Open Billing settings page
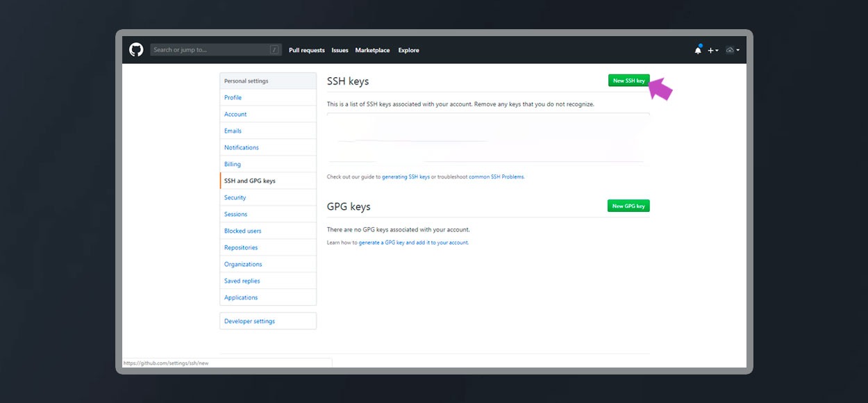The height and width of the screenshot is (403, 868). click(268, 164)
